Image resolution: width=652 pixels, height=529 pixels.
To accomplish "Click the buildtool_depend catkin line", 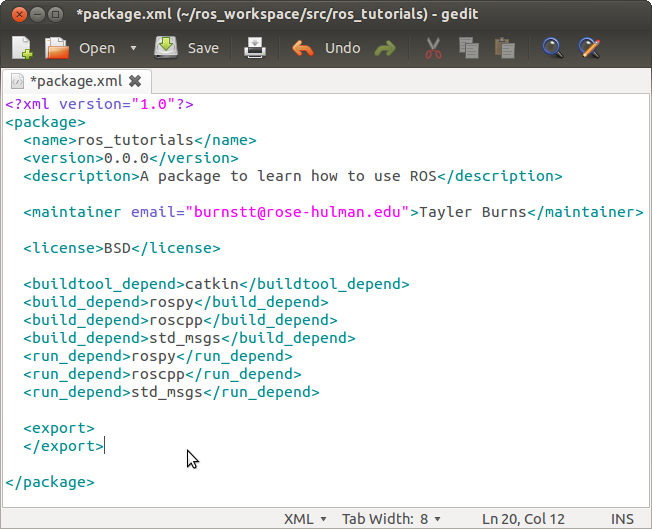I will (216, 284).
